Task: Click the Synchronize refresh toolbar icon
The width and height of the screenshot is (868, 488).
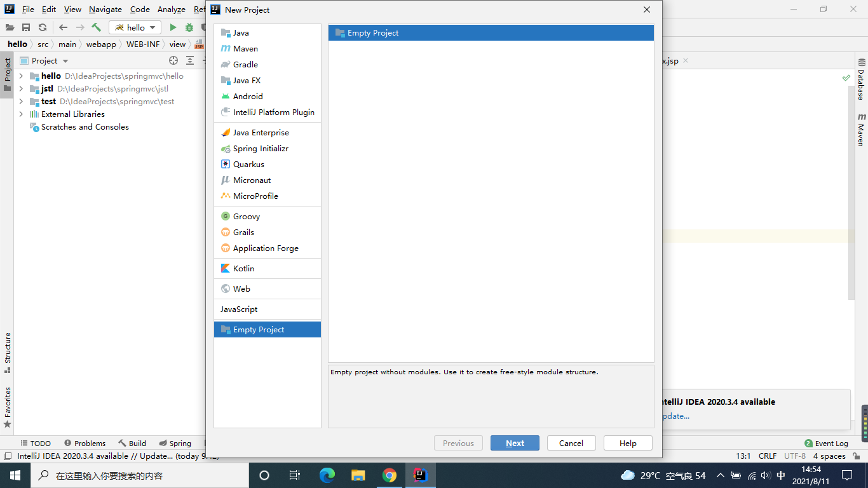Action: [x=43, y=27]
